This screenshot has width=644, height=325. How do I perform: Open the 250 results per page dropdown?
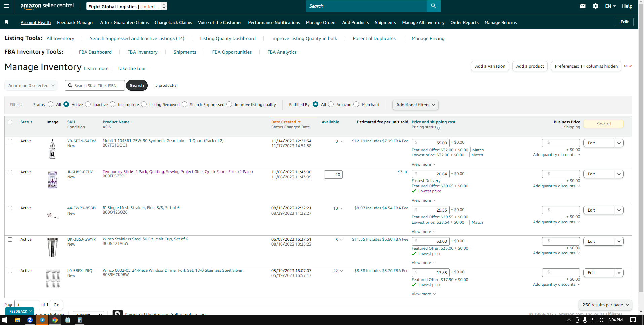605,305
